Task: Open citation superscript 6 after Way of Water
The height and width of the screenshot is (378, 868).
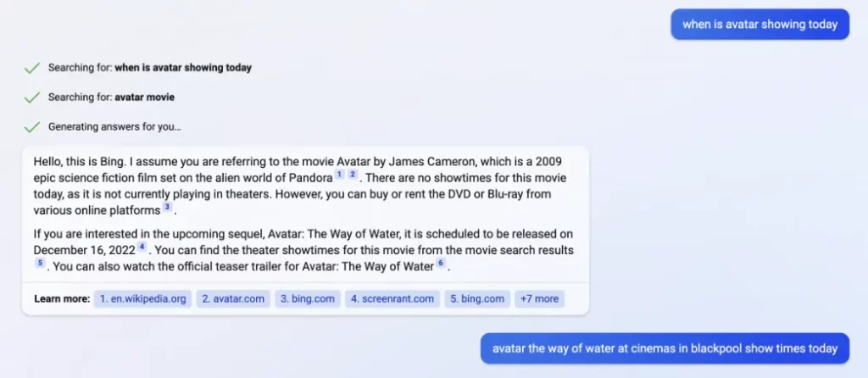Action: 441,263
